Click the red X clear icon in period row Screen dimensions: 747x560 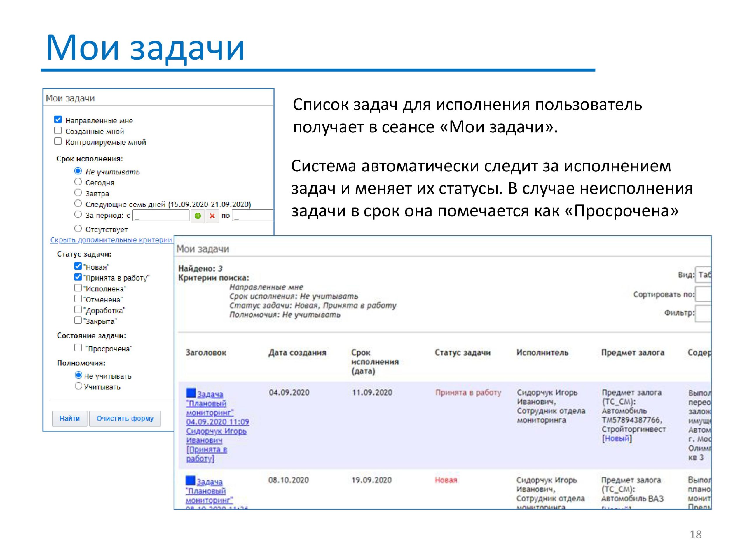[212, 216]
